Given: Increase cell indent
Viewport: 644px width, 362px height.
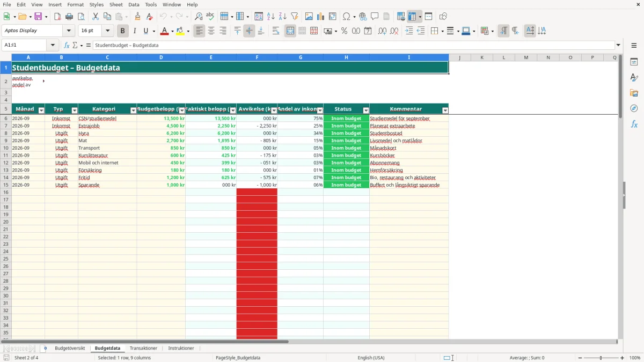Looking at the screenshot, I should tap(409, 31).
